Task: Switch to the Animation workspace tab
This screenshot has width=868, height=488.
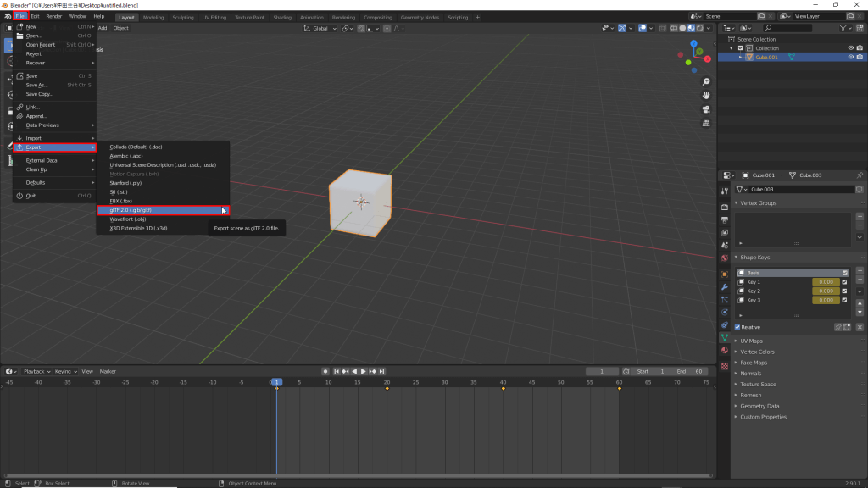Action: click(312, 16)
